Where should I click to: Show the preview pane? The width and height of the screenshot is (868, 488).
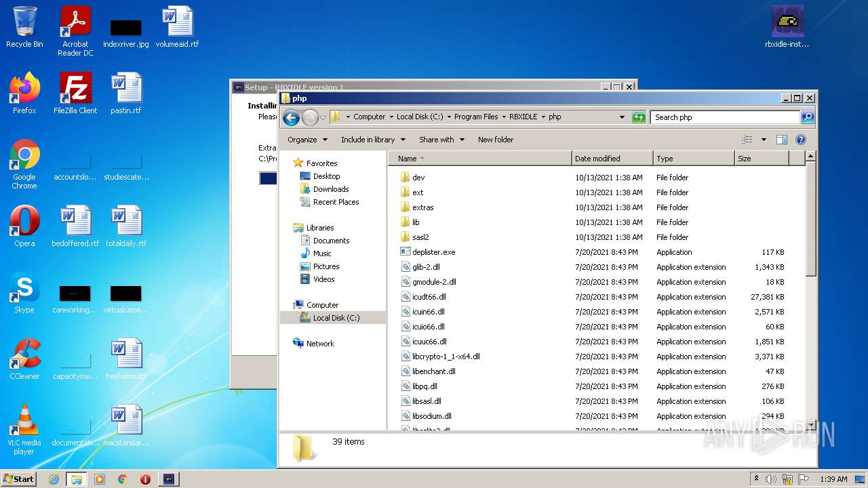point(782,140)
